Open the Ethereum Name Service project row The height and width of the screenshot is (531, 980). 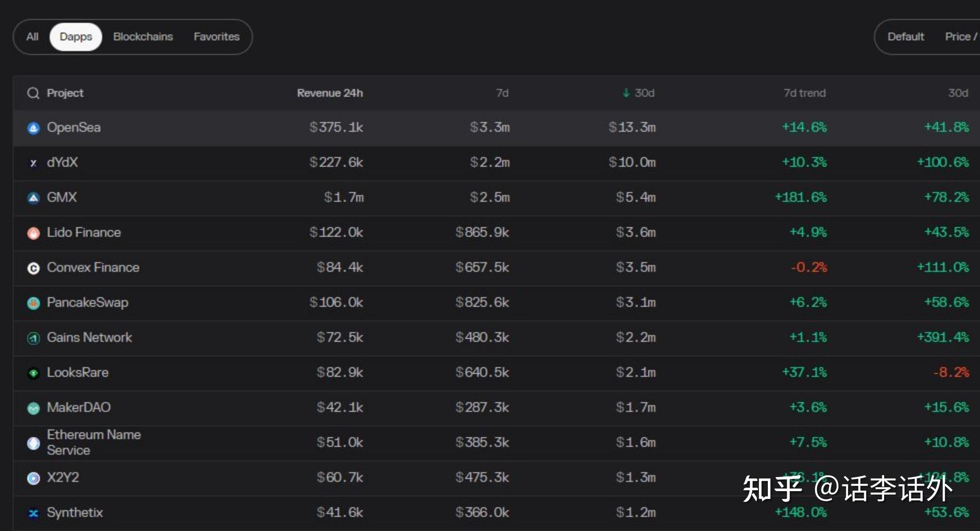93,442
